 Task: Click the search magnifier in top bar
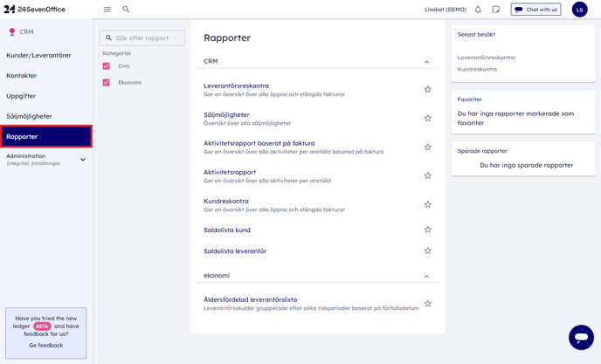pyautogui.click(x=126, y=10)
